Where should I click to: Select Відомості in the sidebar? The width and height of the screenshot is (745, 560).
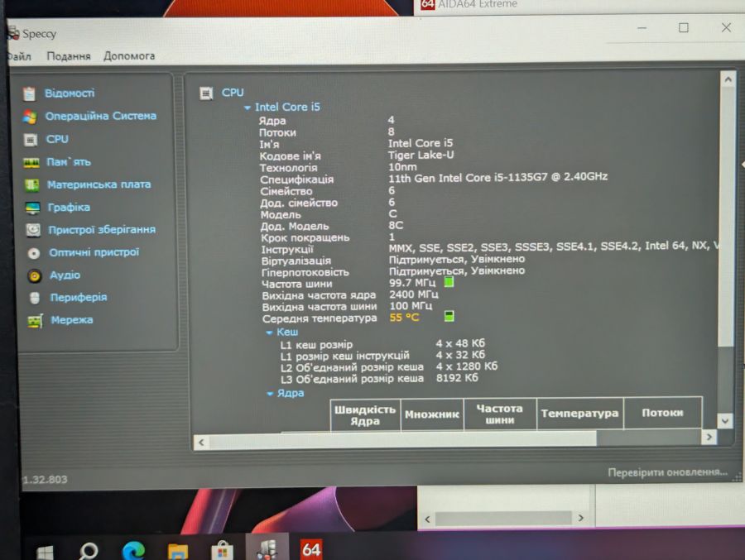pyautogui.click(x=70, y=93)
